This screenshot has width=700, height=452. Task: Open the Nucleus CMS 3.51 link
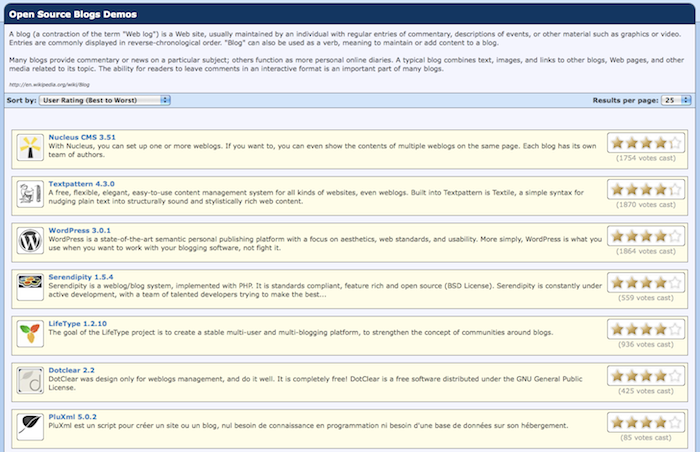83,135
